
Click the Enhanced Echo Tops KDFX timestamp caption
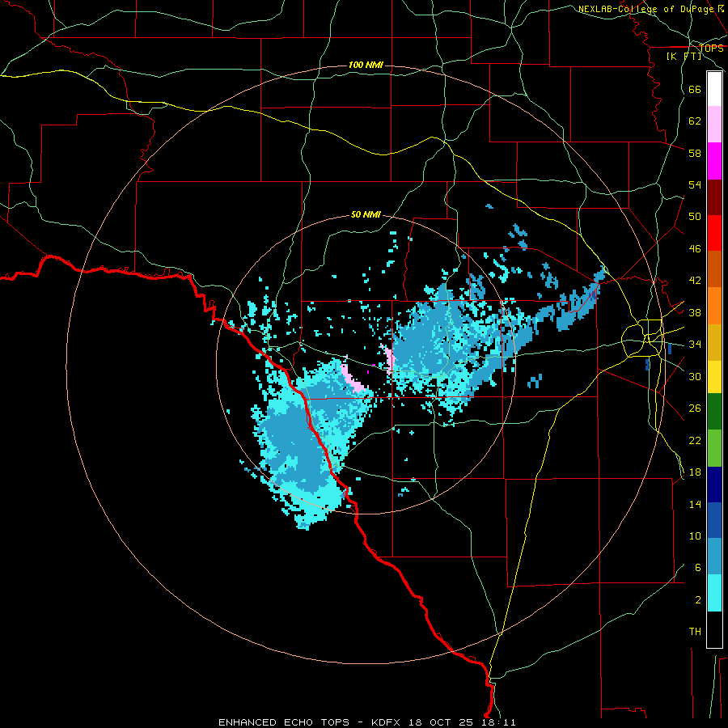tap(366, 722)
